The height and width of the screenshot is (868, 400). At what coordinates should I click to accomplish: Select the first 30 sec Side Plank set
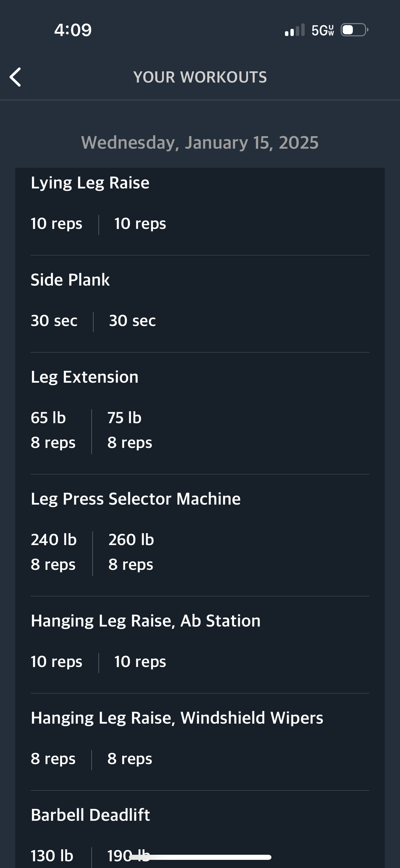click(x=54, y=321)
